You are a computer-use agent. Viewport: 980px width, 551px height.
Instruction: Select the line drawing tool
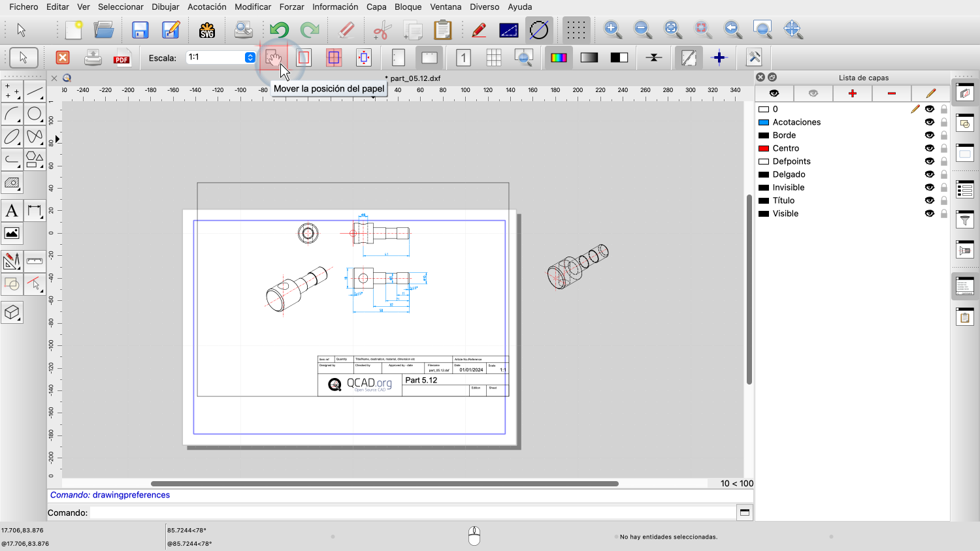tap(35, 91)
